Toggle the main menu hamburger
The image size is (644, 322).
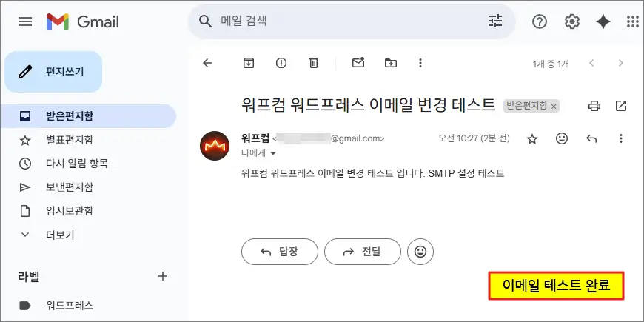pos(25,21)
